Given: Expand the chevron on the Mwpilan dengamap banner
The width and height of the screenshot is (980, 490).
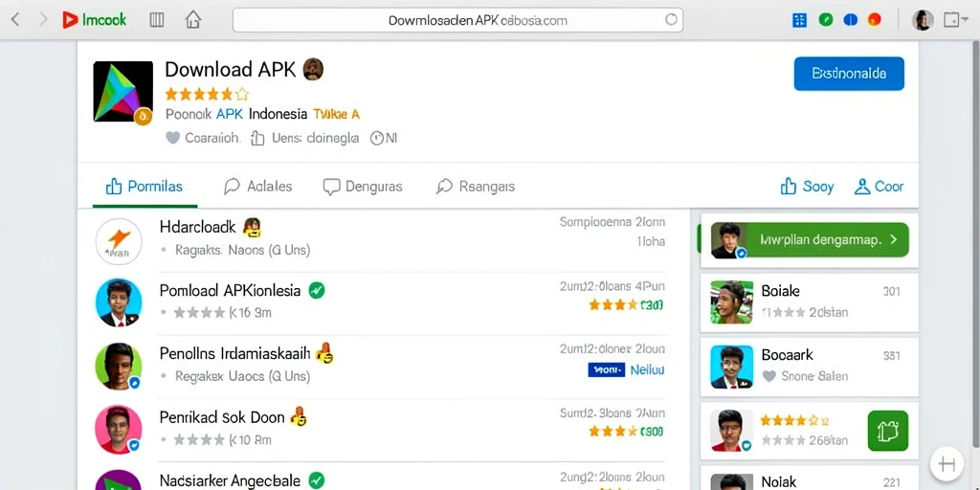Looking at the screenshot, I should coord(893,240).
